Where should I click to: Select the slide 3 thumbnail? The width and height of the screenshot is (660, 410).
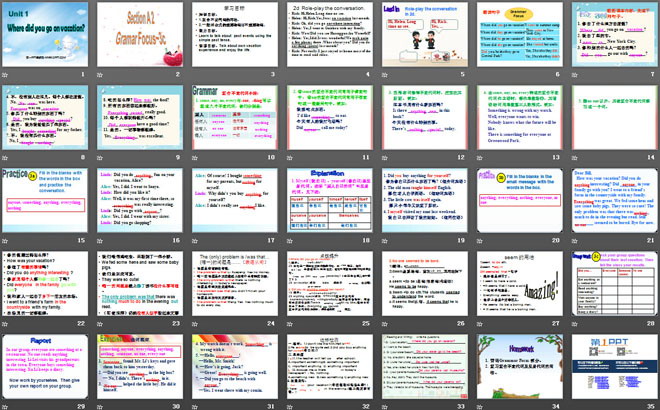click(235, 34)
